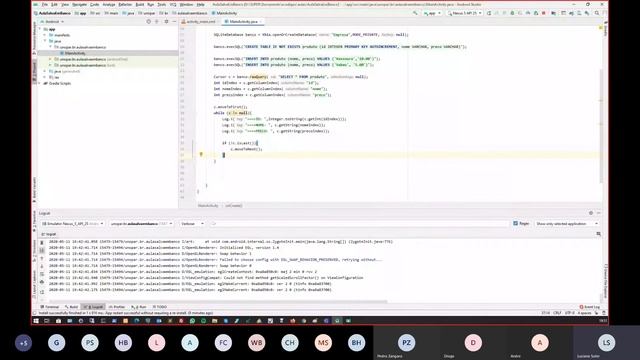Click the scroll-from-source target icon in Project panel

149,21
